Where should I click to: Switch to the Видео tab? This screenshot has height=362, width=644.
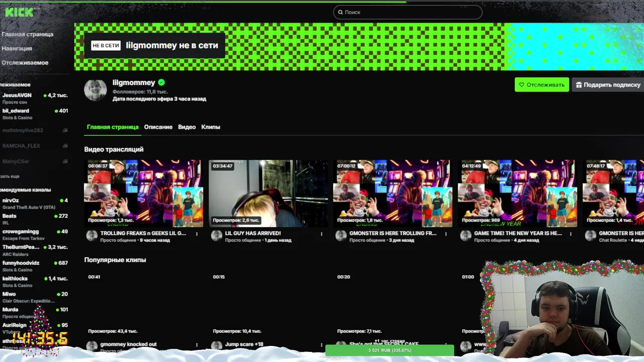187,127
